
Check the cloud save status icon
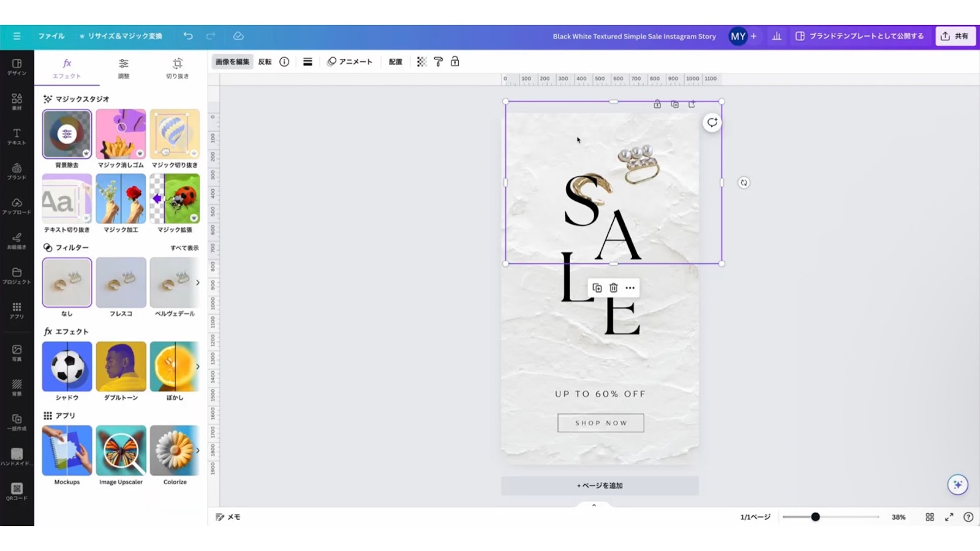point(238,36)
